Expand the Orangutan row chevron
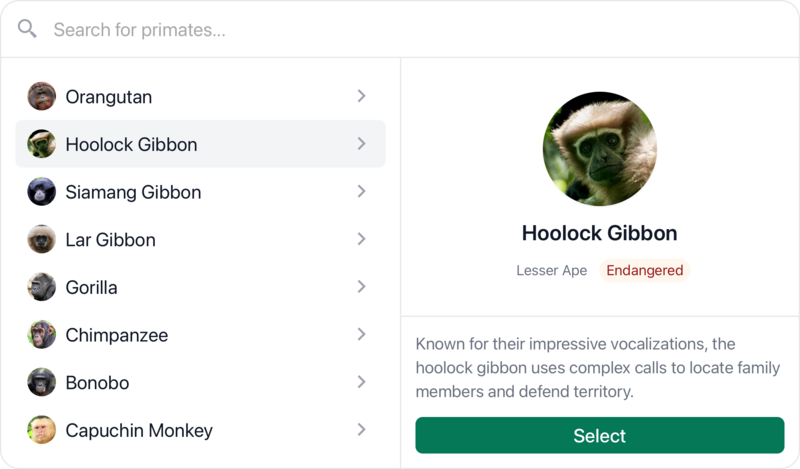This screenshot has width=800, height=469. (361, 96)
